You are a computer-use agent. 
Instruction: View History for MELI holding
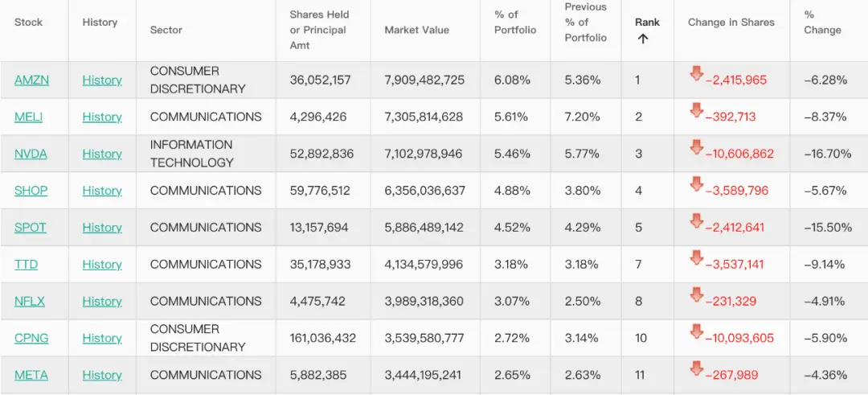(102, 117)
